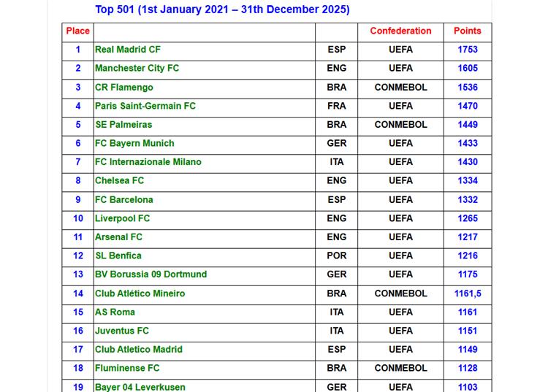The width and height of the screenshot is (548, 392).
Task: Click the Points column header
Action: click(468, 31)
